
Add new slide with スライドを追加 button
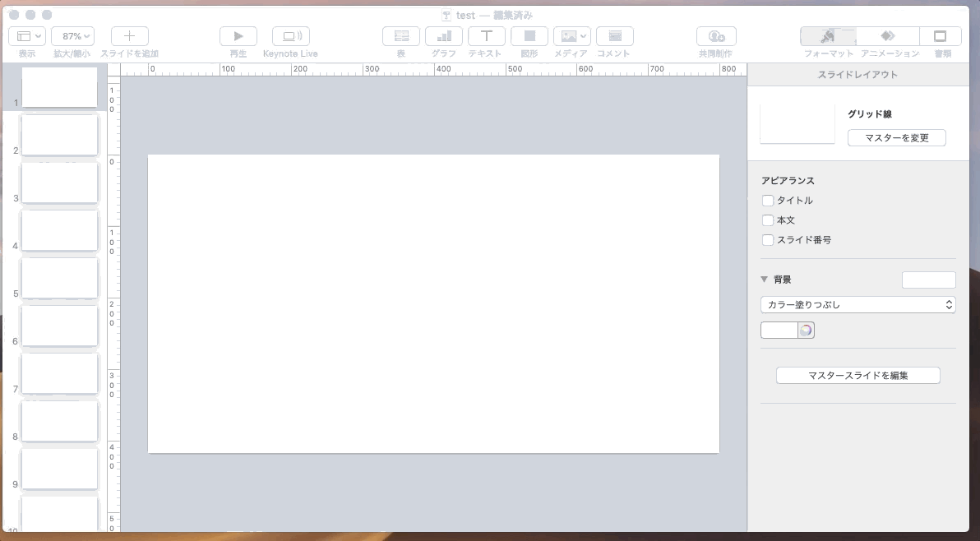pos(130,36)
